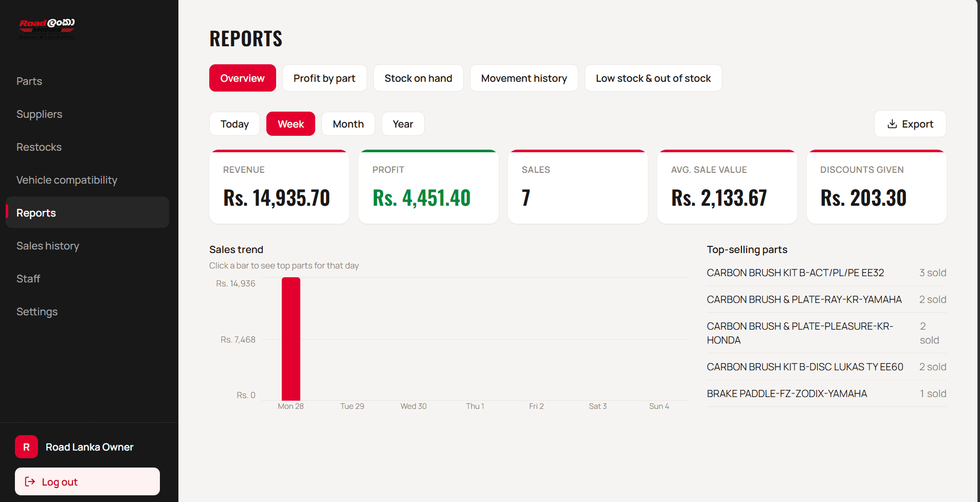Image resolution: width=980 pixels, height=502 pixels.
Task: Switch to the Overview tab
Action: tap(243, 78)
